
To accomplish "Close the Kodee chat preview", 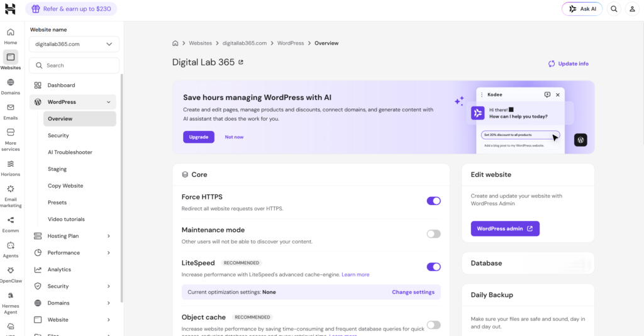I will [558, 95].
